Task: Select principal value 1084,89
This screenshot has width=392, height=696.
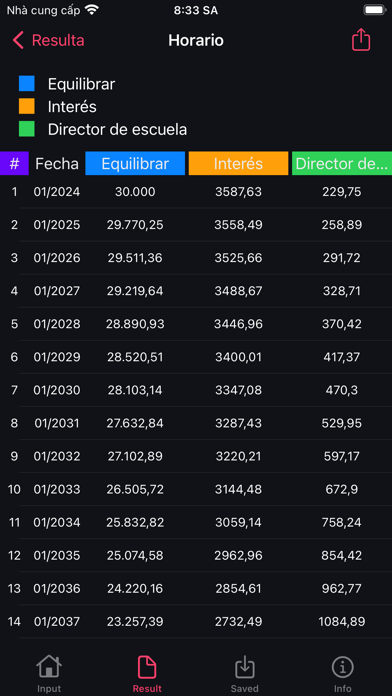Action: [x=342, y=622]
